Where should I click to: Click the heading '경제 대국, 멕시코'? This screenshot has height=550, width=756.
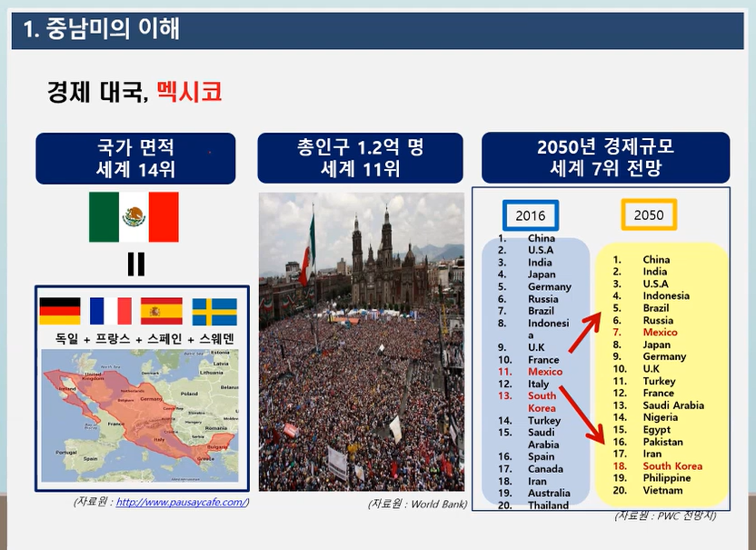tap(134, 91)
